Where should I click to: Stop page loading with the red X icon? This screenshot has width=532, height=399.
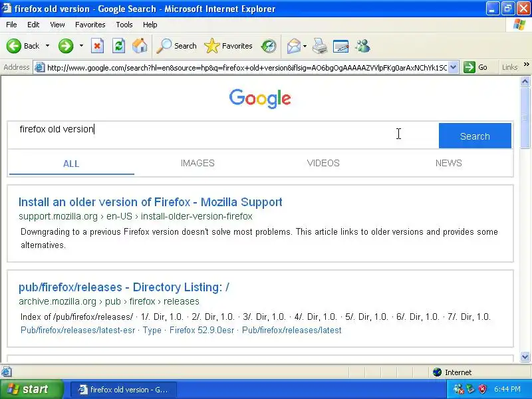tap(97, 46)
